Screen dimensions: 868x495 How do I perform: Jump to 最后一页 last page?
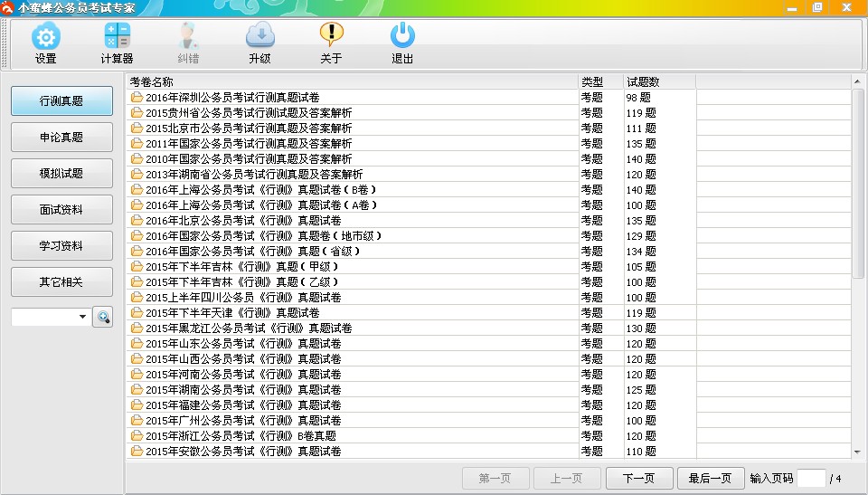711,479
